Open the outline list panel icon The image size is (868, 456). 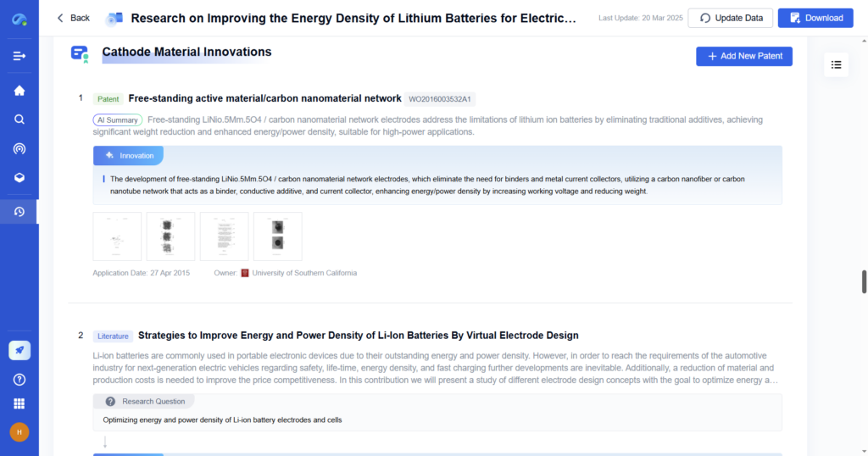(837, 64)
